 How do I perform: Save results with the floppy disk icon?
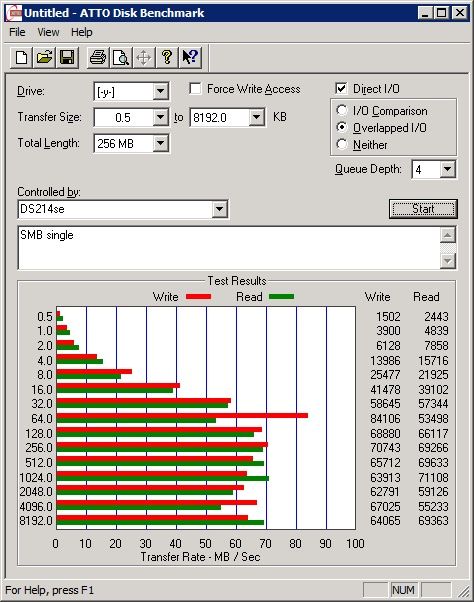click(x=67, y=58)
